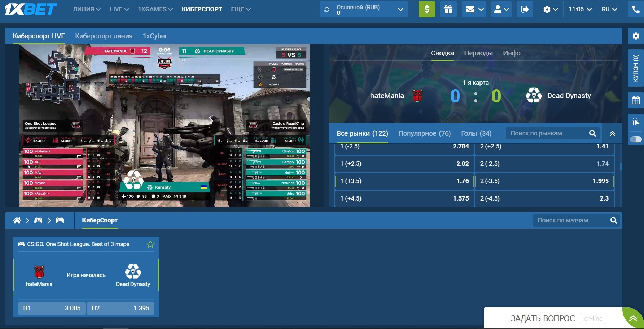The width and height of the screenshot is (644, 329).
Task: Refresh the account balance
Action: coord(327,10)
